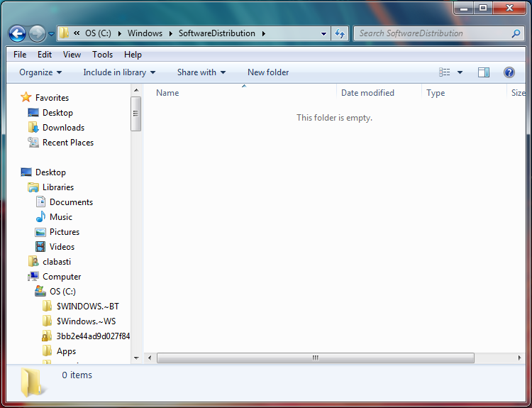
Task: Open Desktop under Favorites
Action: pos(57,113)
